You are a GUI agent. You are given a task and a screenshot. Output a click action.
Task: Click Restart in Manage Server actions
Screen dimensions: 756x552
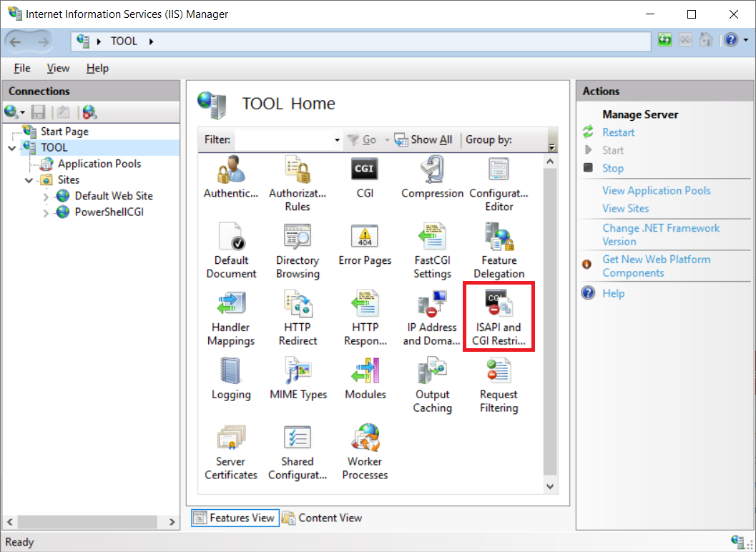[618, 132]
